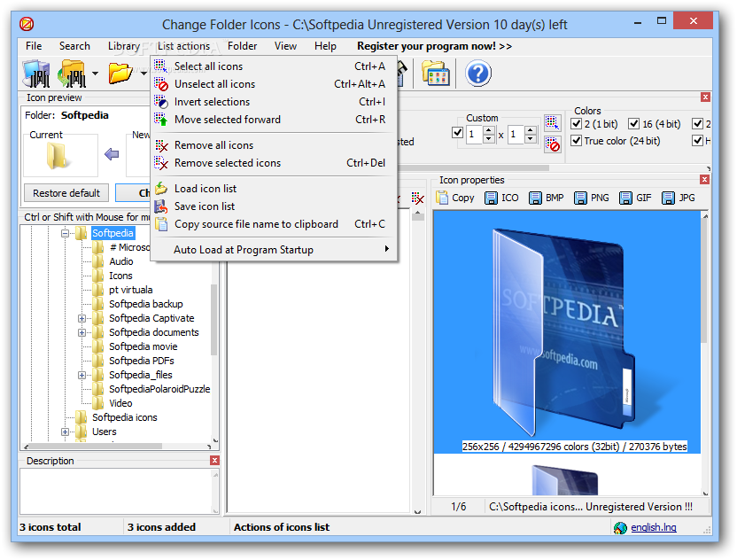The width and height of the screenshot is (737, 560).
Task: Expand the Users folder in tree
Action: point(65,432)
